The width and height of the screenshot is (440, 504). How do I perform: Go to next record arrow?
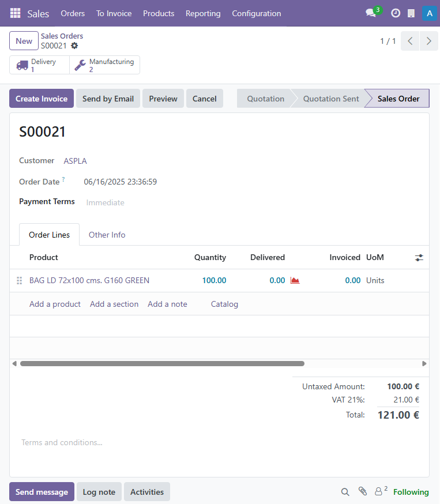click(x=428, y=41)
